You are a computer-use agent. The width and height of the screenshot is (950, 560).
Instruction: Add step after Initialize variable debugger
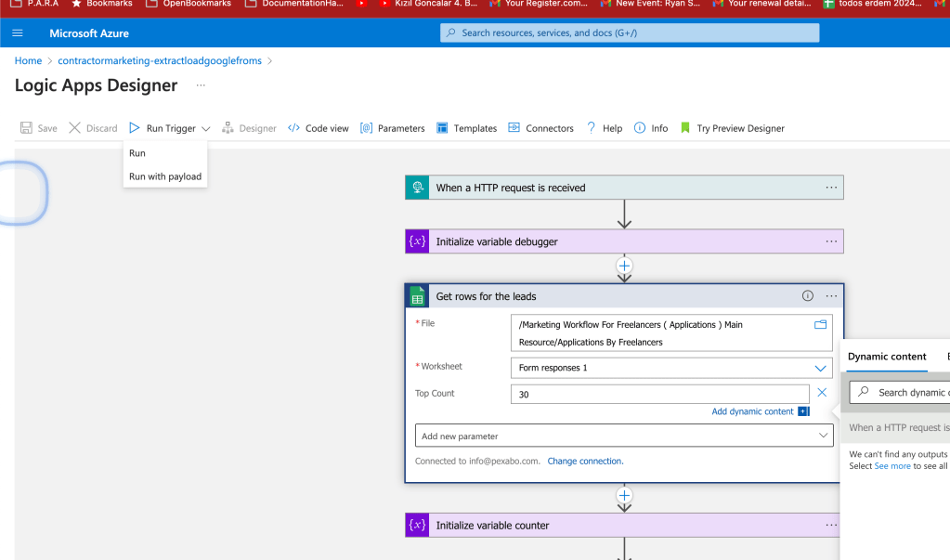624,266
